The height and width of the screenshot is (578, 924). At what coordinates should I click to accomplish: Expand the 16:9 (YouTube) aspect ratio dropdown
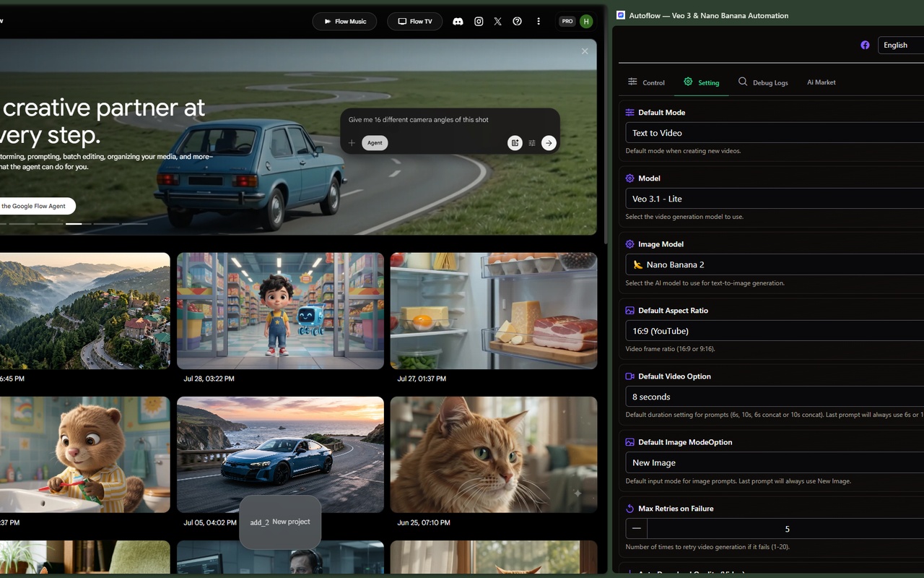(775, 331)
